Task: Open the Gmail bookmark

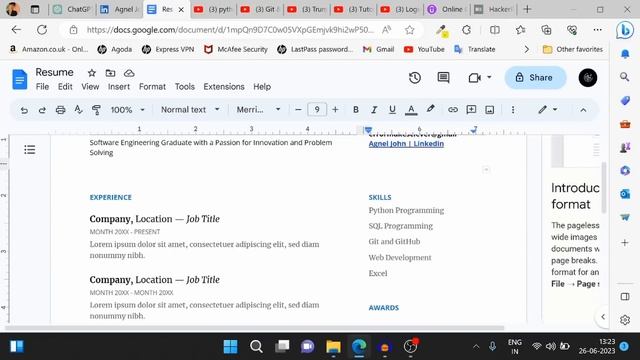Action: pyautogui.click(x=378, y=49)
